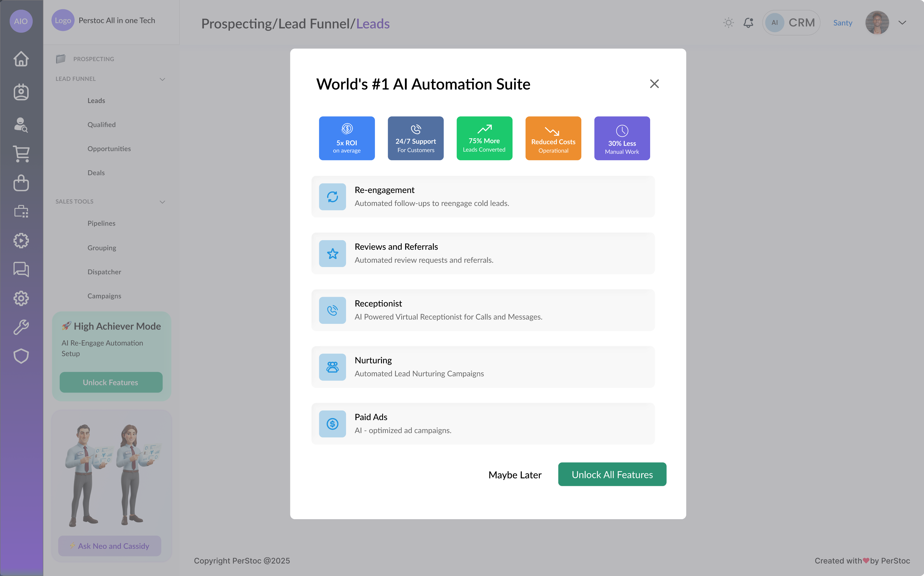
Task: Click the Re-engagement refresh icon
Action: (332, 197)
